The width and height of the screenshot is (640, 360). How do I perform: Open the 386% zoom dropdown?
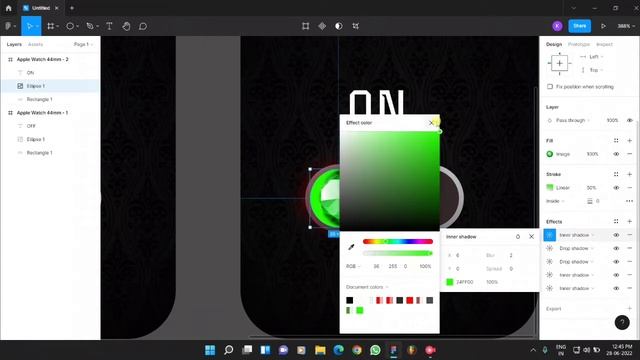(x=626, y=26)
